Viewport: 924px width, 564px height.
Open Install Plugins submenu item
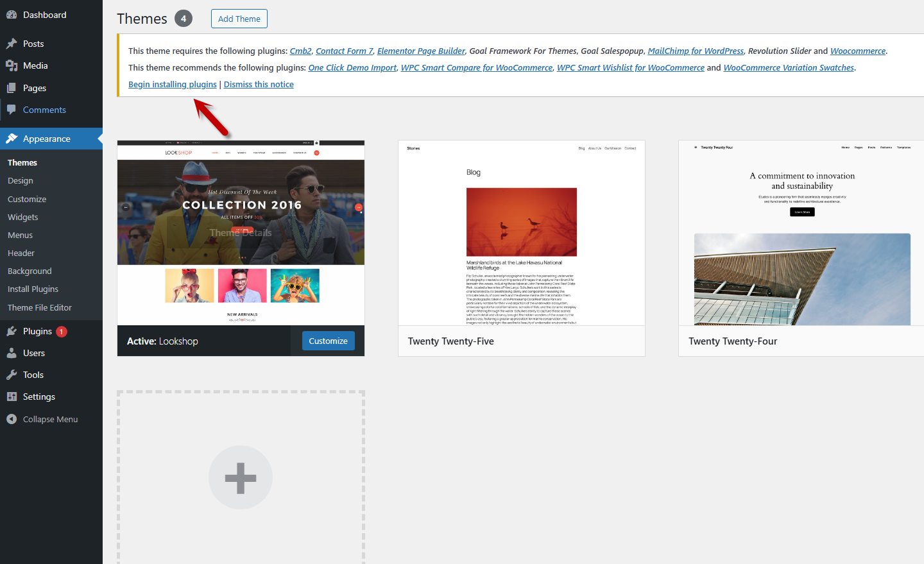(33, 289)
